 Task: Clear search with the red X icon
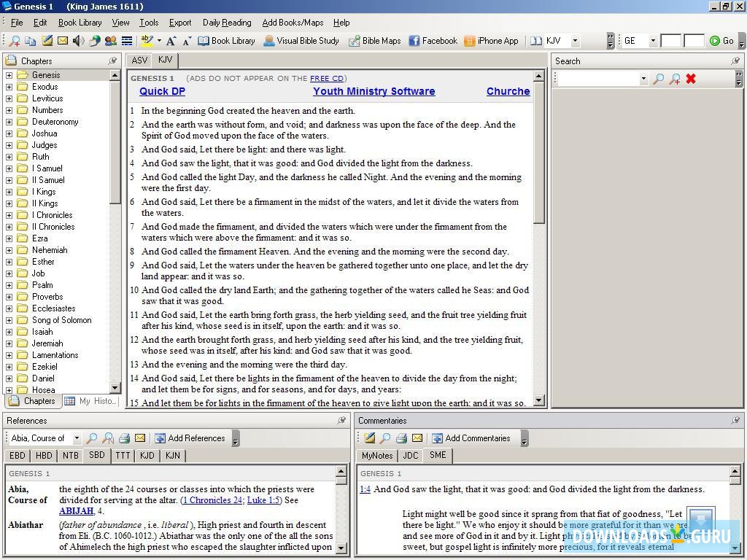[691, 79]
